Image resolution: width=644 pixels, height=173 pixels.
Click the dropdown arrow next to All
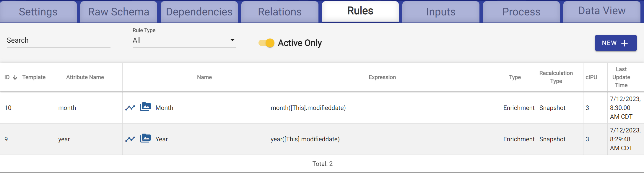tap(233, 40)
